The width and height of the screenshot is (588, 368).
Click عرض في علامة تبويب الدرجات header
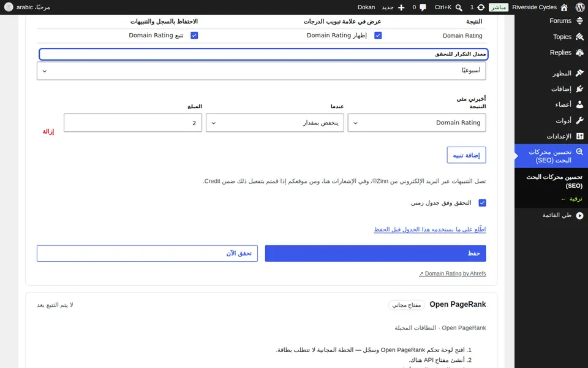(x=342, y=22)
